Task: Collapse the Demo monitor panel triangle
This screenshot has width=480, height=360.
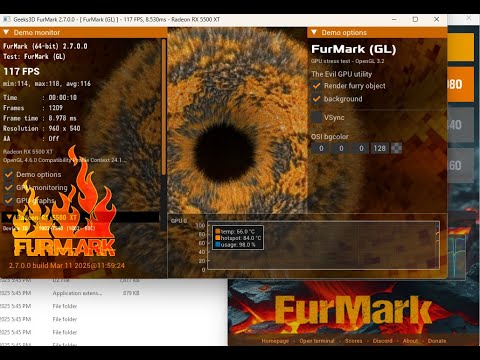Action: [6, 32]
